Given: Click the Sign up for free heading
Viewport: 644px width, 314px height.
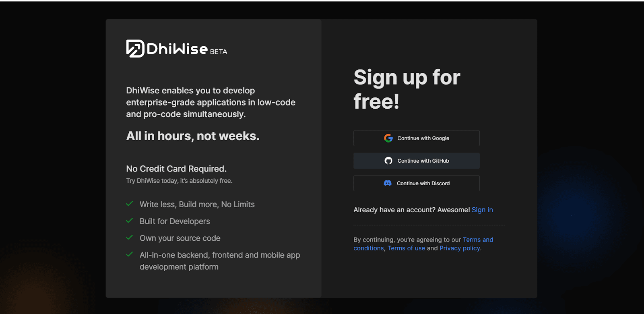Looking at the screenshot, I should pyautogui.click(x=407, y=89).
